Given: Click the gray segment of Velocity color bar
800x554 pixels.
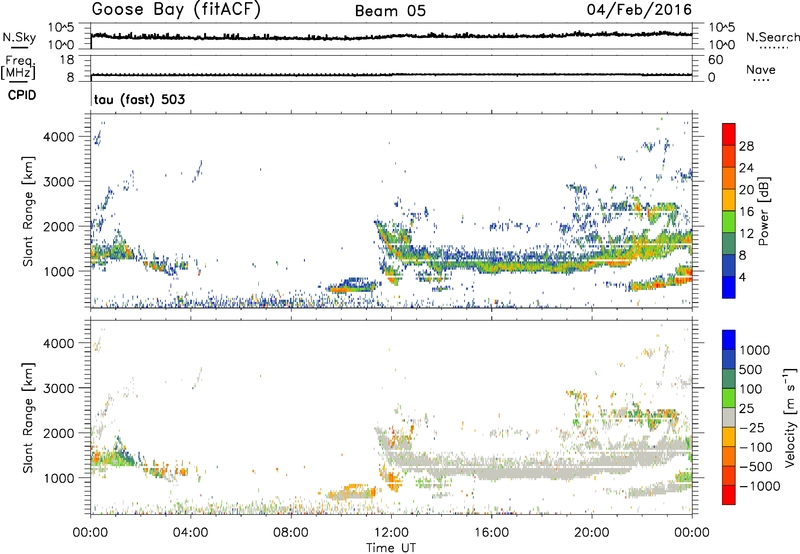Looking at the screenshot, I should pyautogui.click(x=729, y=417).
